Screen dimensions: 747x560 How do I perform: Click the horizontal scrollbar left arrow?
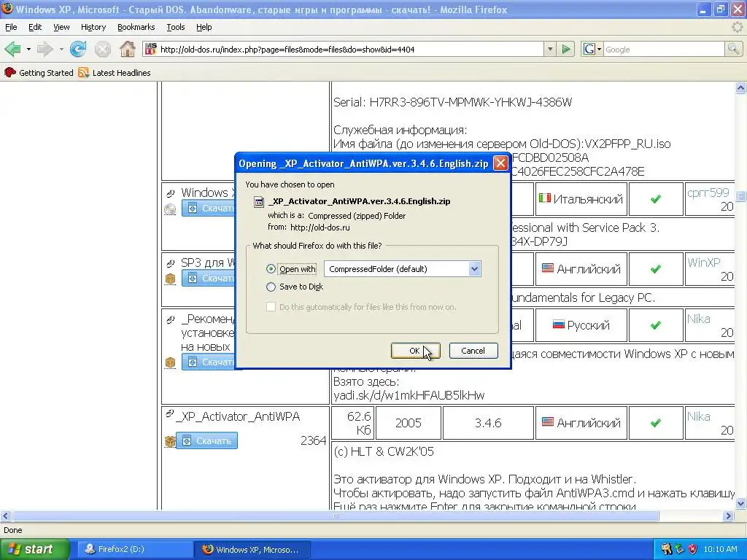pyautogui.click(x=6, y=516)
